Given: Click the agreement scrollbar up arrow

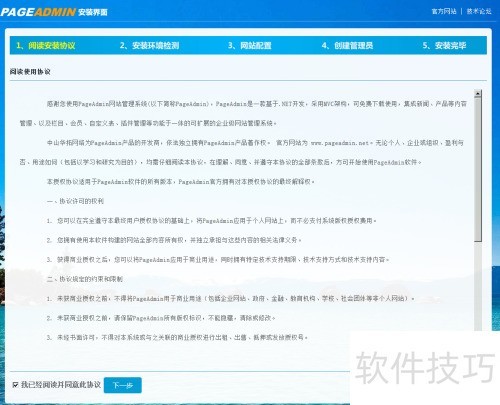Looking at the screenshot, I should pyautogui.click(x=478, y=93).
